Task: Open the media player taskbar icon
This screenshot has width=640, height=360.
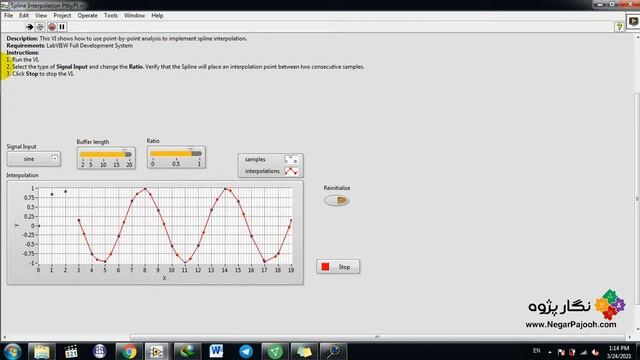Action: 71,351
